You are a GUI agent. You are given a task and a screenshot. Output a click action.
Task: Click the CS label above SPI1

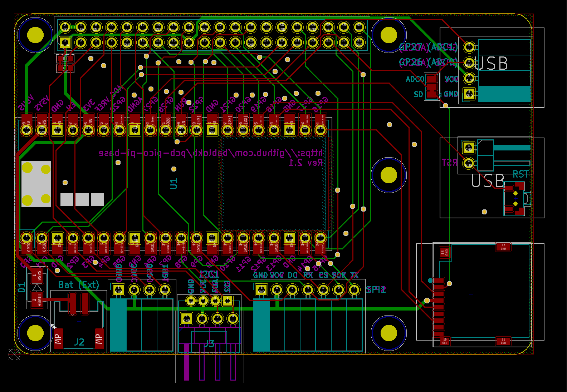pos(323,275)
